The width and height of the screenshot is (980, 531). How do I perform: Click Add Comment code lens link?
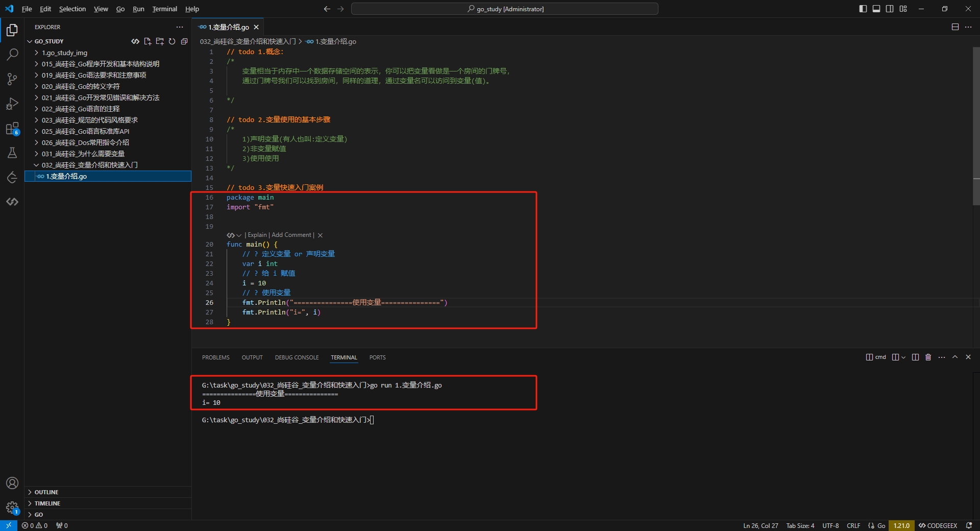[x=291, y=235]
